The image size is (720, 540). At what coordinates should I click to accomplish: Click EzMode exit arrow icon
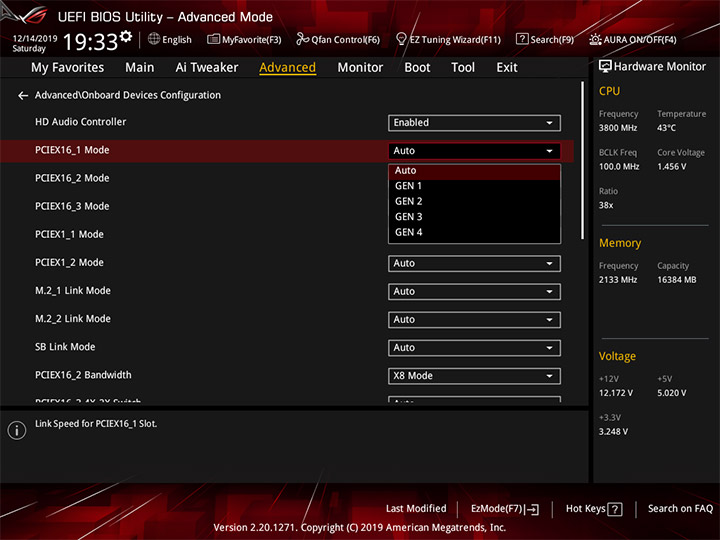point(533,509)
